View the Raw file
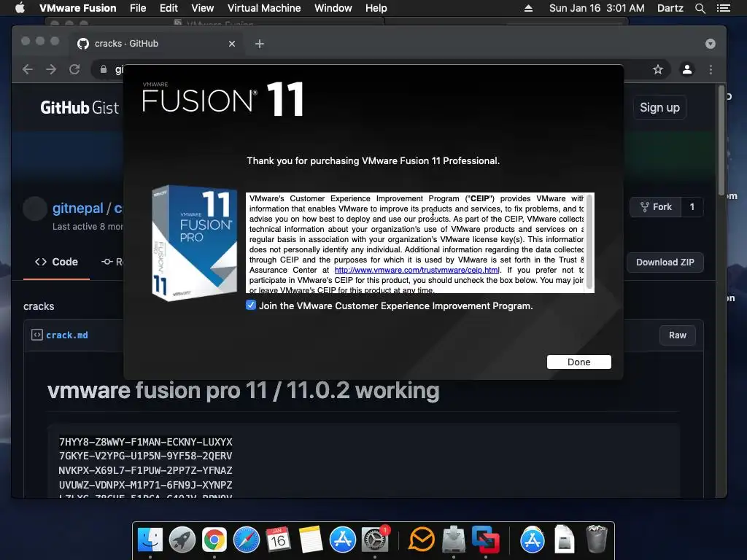 coord(678,335)
